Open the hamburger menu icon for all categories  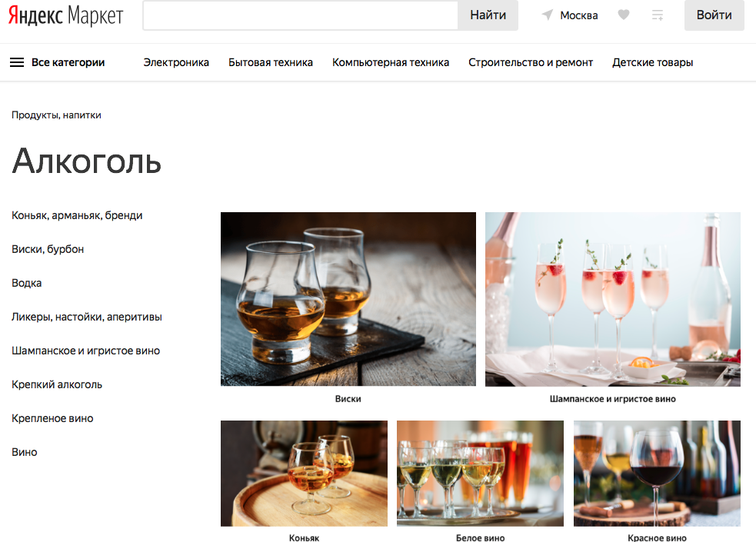(17, 62)
